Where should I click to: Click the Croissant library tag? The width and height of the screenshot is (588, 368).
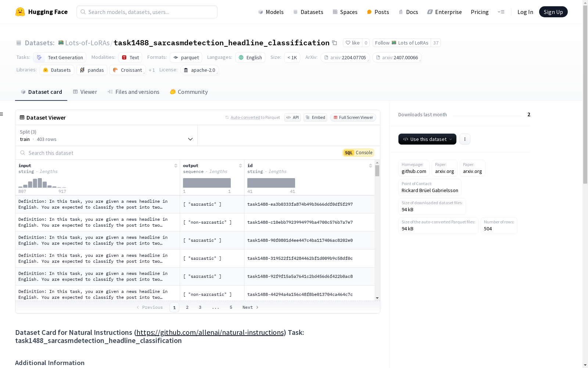128,70
